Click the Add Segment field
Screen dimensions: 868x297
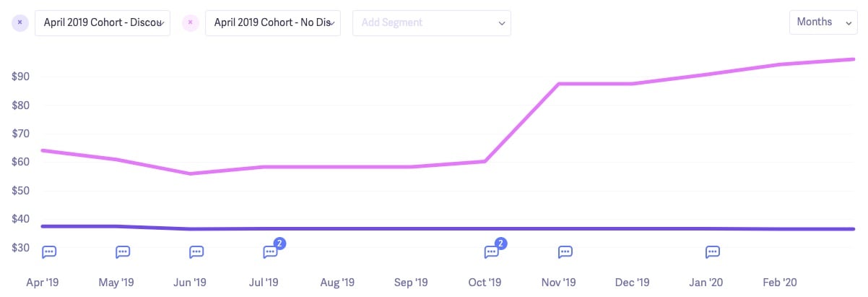pyautogui.click(x=432, y=22)
